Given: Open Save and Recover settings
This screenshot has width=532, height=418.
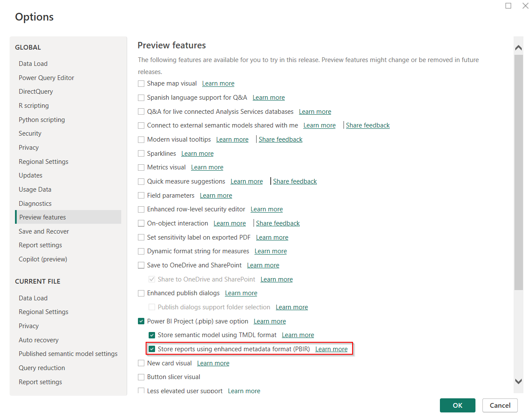Looking at the screenshot, I should (x=44, y=231).
